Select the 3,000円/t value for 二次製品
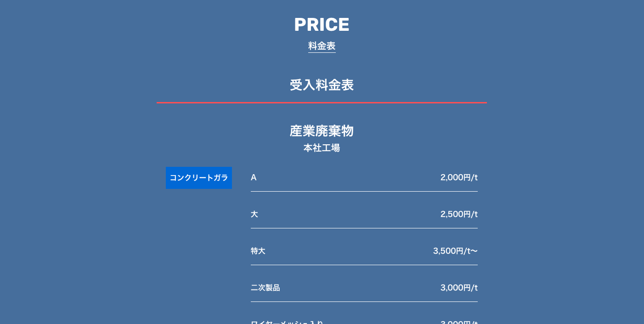Image resolution: width=644 pixels, height=324 pixels. [x=459, y=288]
